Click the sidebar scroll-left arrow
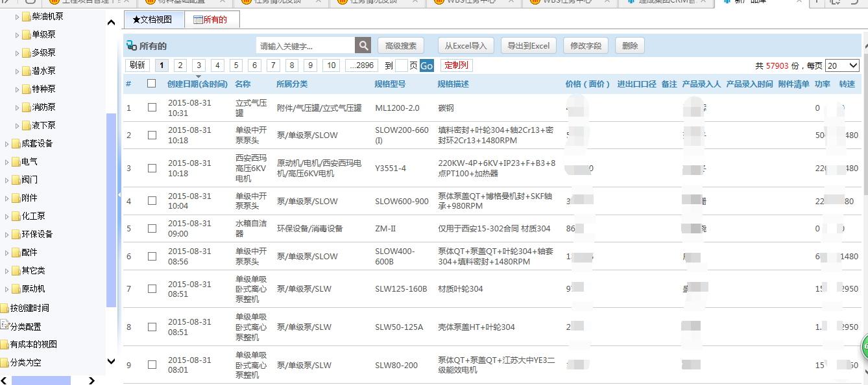868x385 pixels. 5,380
